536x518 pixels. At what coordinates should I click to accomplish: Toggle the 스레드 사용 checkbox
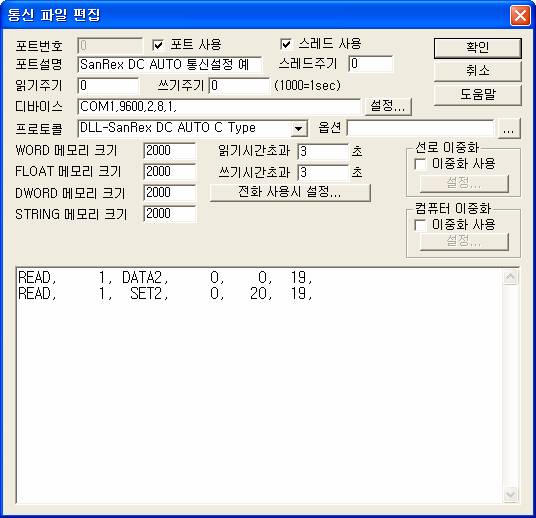(x=286, y=44)
